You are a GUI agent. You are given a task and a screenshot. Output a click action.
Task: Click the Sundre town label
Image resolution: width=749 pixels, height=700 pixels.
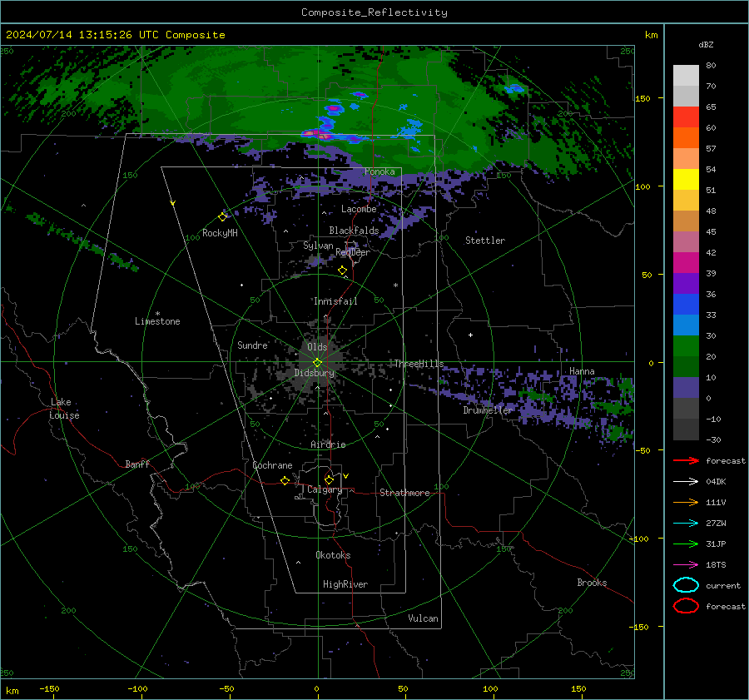pyautogui.click(x=252, y=345)
